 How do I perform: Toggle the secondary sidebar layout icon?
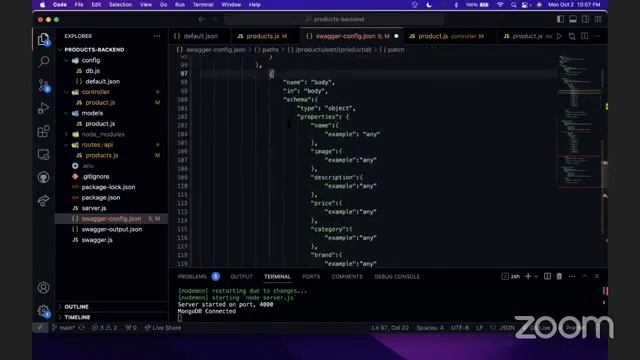point(585,19)
